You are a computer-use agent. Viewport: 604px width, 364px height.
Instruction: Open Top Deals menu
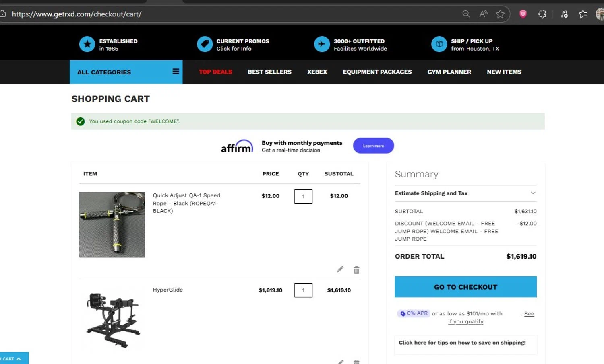point(215,72)
